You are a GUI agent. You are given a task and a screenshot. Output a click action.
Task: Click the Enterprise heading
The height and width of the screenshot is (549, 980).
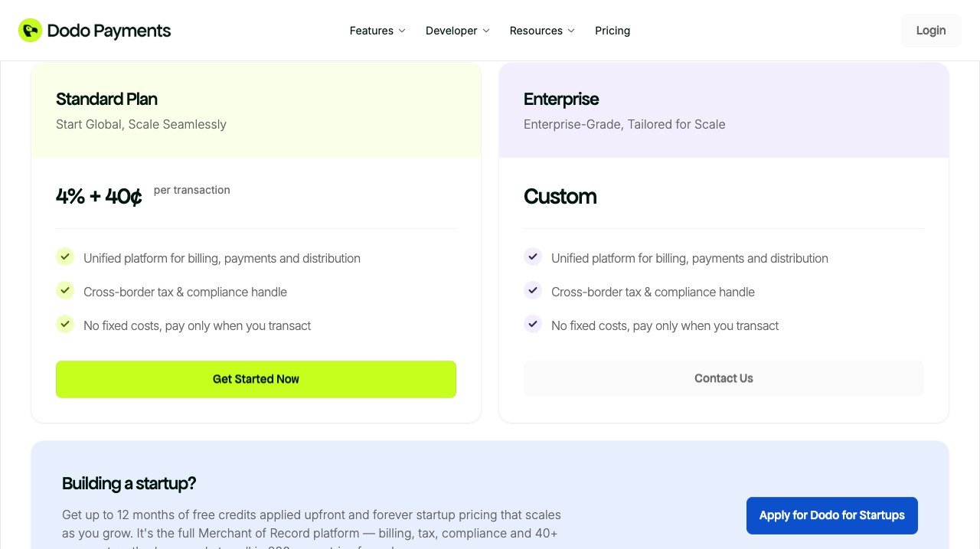(561, 99)
